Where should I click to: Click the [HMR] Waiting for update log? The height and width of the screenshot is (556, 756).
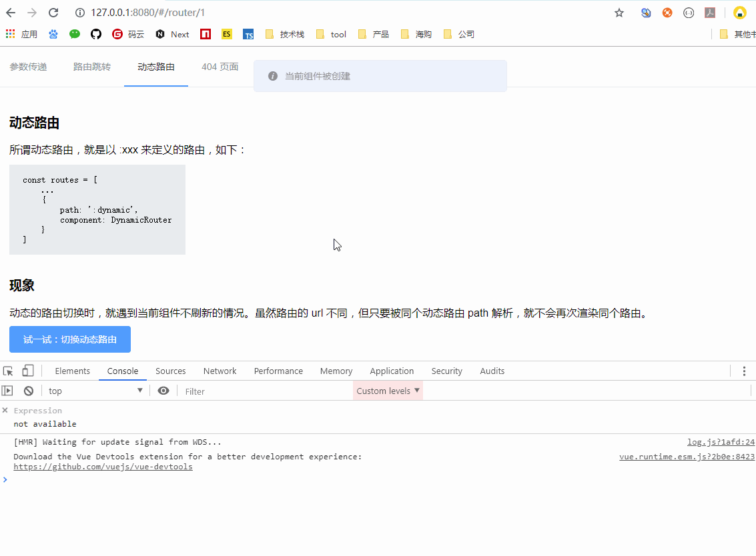(x=117, y=442)
